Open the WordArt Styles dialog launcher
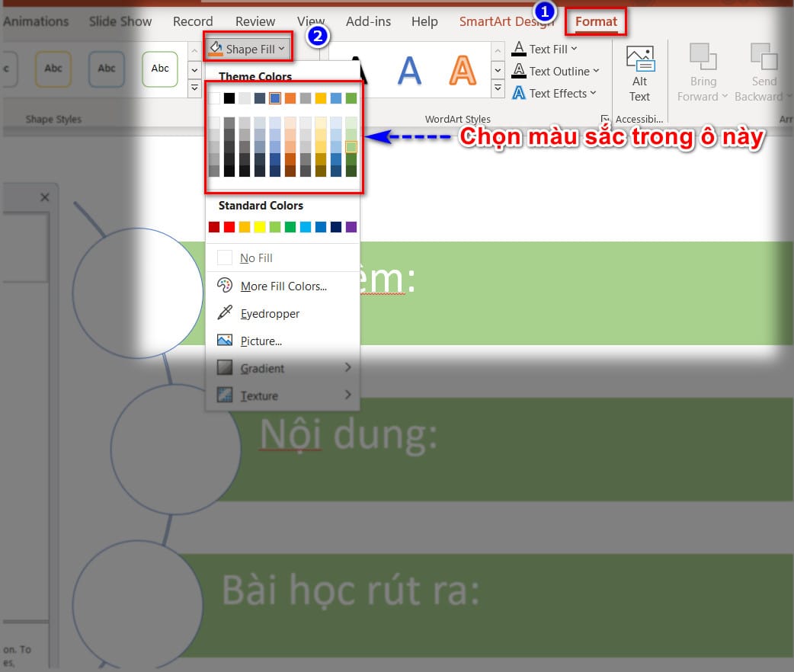The image size is (794, 672). coord(604,119)
